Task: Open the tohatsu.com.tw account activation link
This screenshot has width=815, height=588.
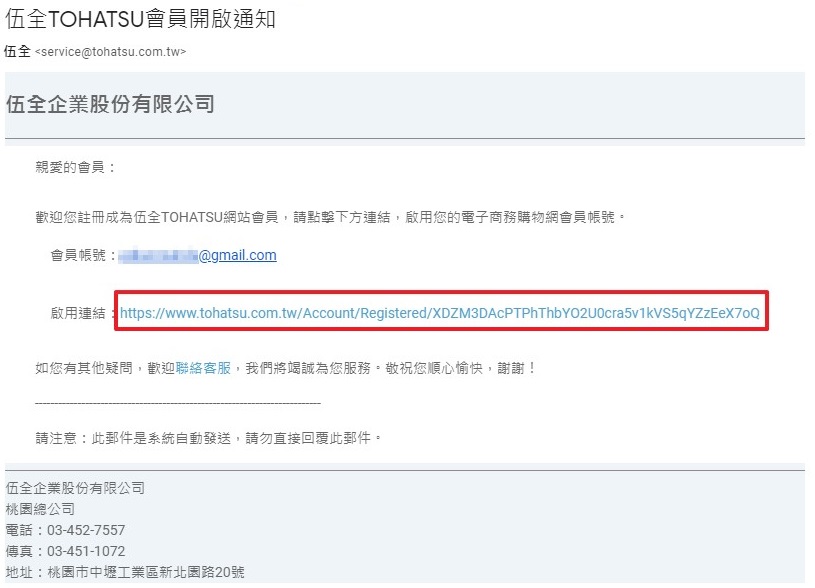Action: pos(440,313)
